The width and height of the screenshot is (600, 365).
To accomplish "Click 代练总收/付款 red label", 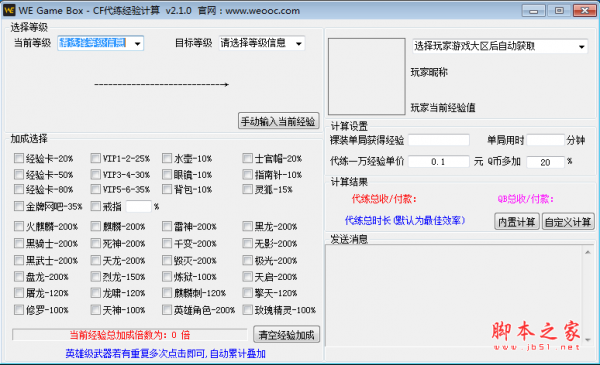I will (384, 199).
